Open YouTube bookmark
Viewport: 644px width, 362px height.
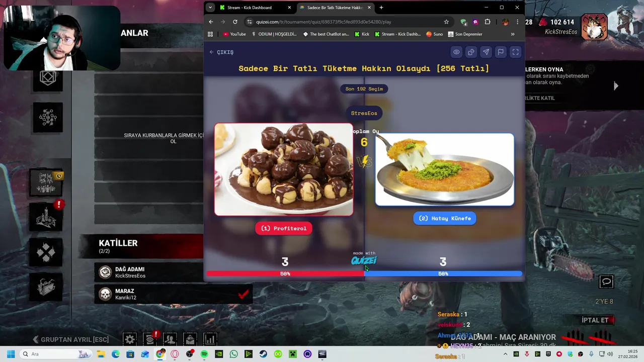[x=234, y=34]
